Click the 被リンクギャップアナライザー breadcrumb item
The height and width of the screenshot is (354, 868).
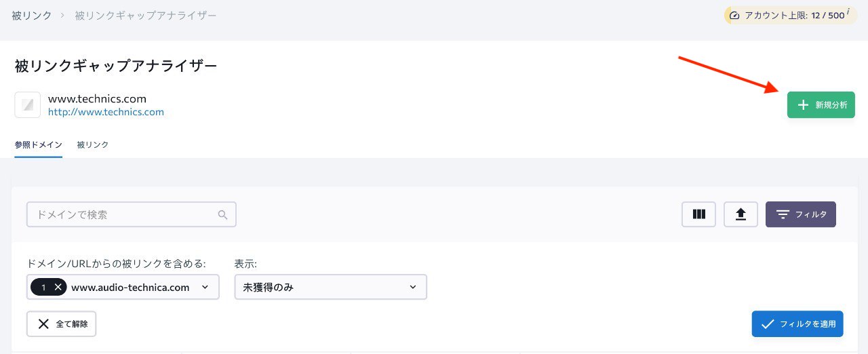pos(146,15)
